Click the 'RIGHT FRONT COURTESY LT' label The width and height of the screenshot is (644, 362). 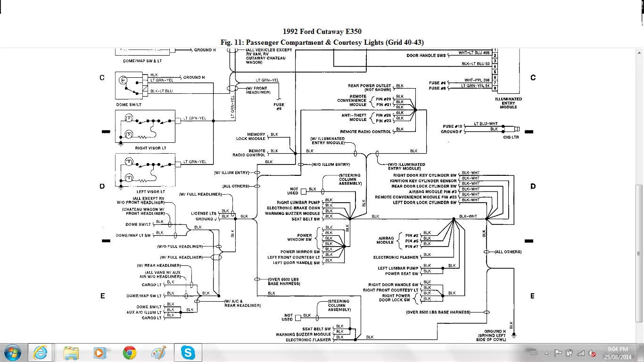pyautogui.click(x=390, y=290)
